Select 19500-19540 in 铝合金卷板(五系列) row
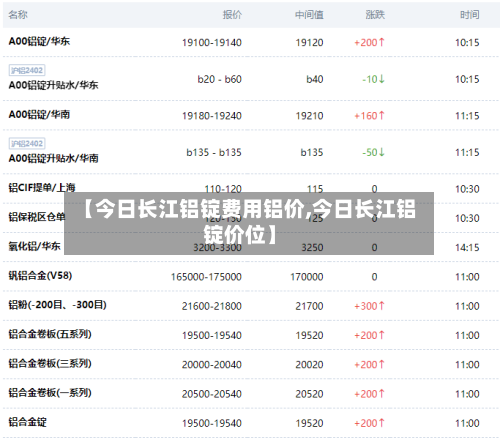 pos(212,335)
